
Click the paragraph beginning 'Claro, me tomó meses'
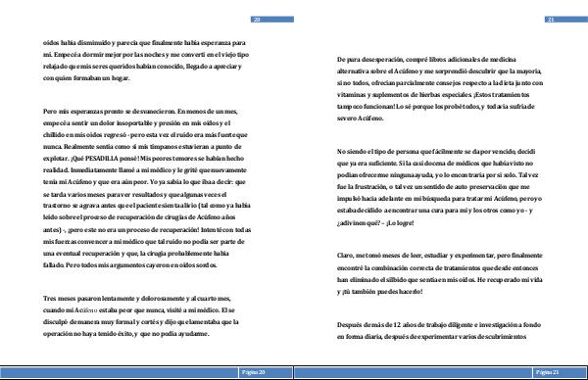[439, 273]
